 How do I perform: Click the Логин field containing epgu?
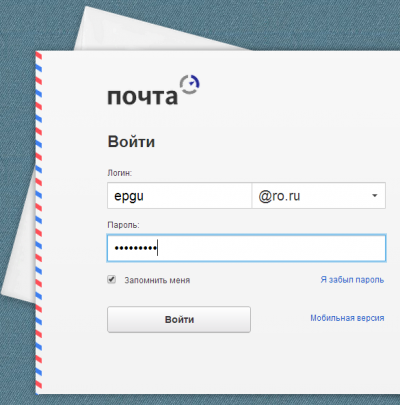[179, 196]
